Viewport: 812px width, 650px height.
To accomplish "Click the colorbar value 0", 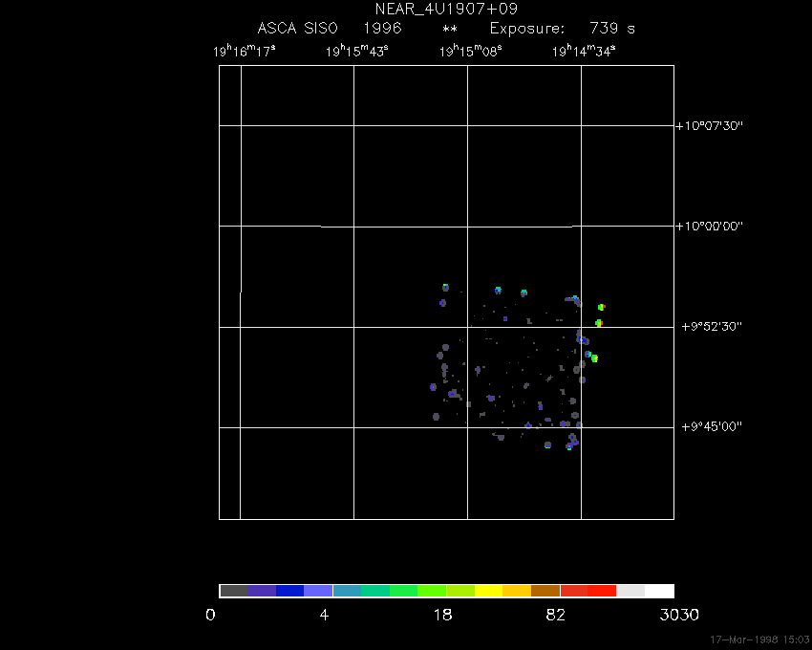I will (x=210, y=616).
